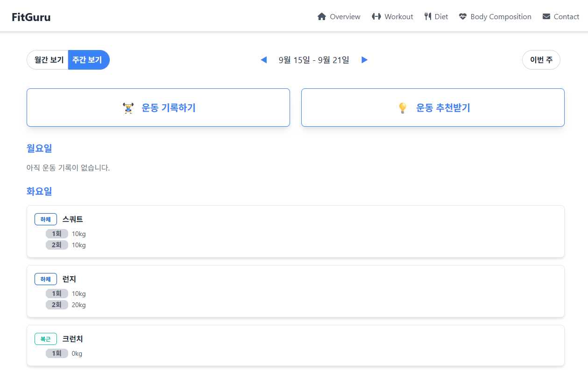588x373 pixels.
Task: Click the 복근 tag on 크런치 card
Action: (x=46, y=339)
